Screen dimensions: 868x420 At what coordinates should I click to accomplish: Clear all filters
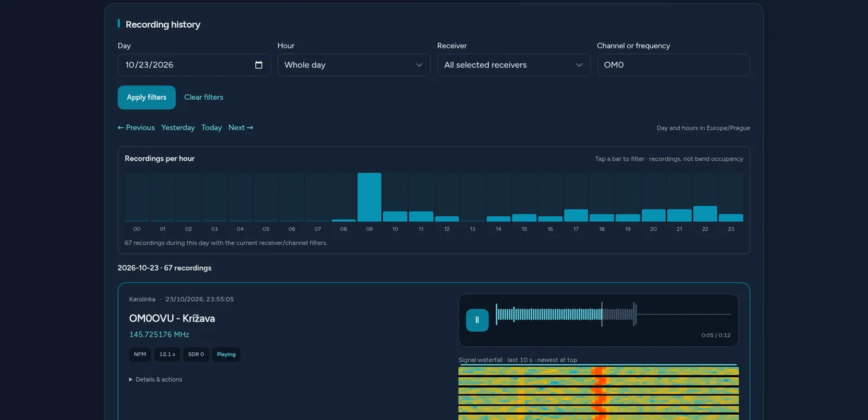click(x=203, y=97)
